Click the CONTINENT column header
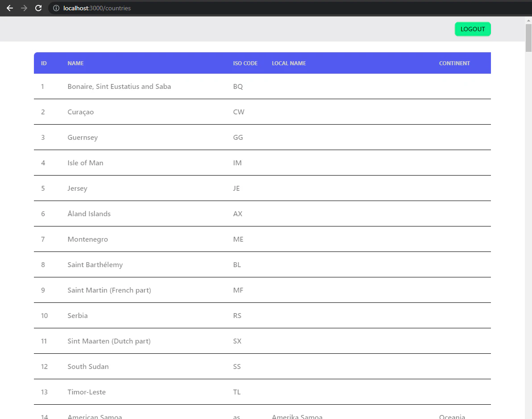This screenshot has width=532, height=419. [x=454, y=63]
